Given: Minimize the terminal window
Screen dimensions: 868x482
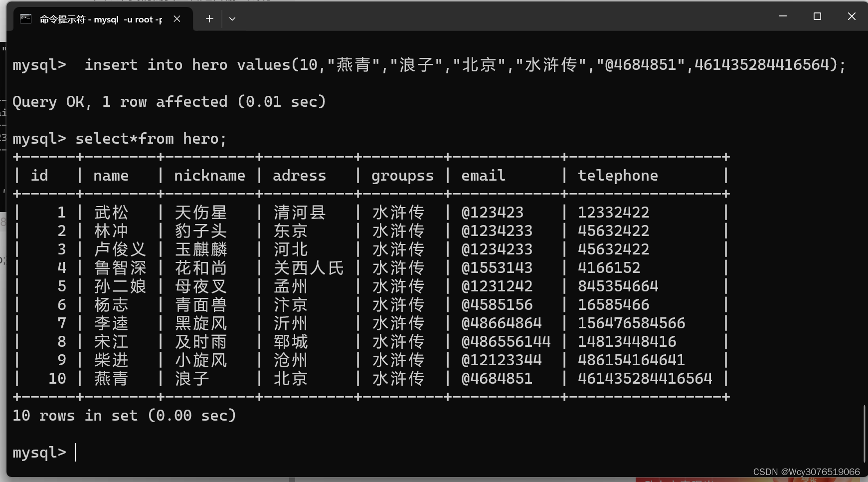Looking at the screenshot, I should point(783,16).
